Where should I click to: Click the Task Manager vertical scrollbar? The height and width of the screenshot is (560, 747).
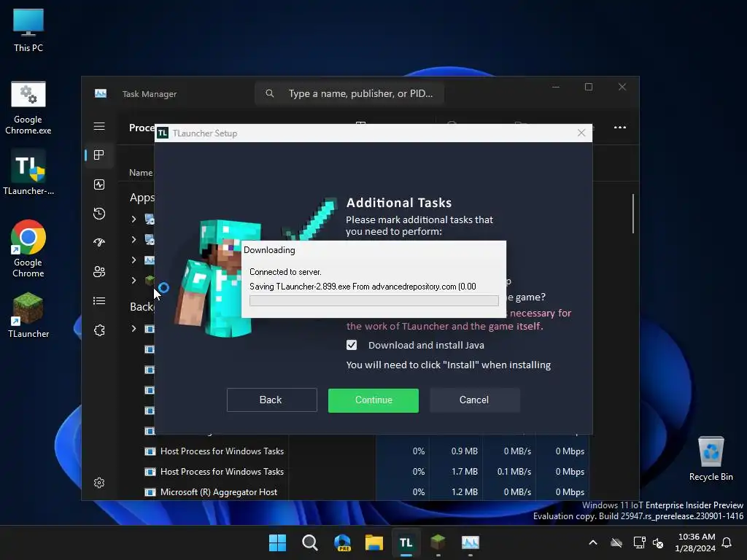click(632, 214)
